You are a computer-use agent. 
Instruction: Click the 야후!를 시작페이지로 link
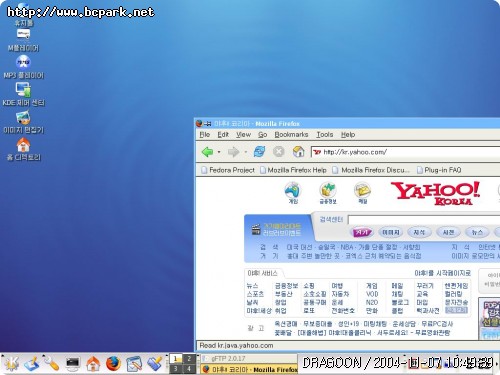(x=443, y=273)
